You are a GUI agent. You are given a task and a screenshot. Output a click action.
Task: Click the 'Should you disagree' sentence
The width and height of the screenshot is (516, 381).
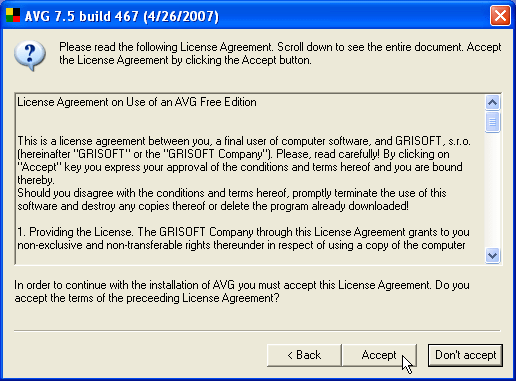232,200
